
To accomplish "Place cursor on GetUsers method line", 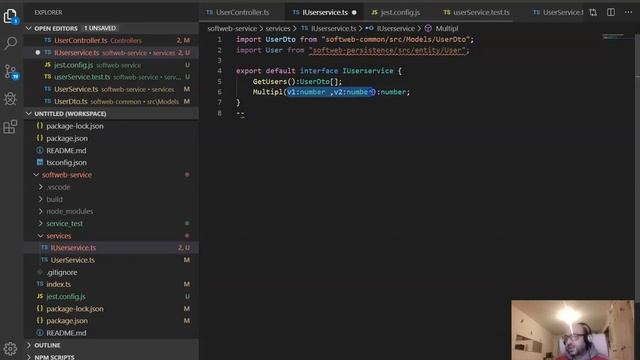I will 297,81.
